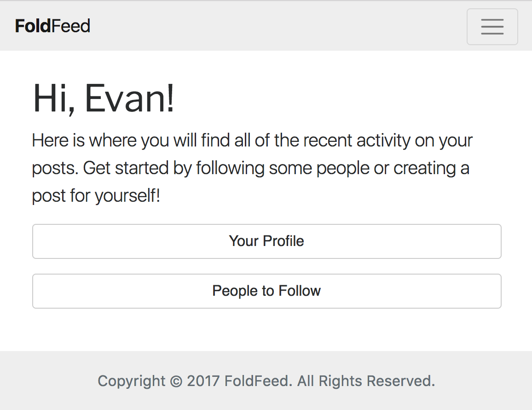
Task: Click the FoldFeed brand logo
Action: point(52,26)
